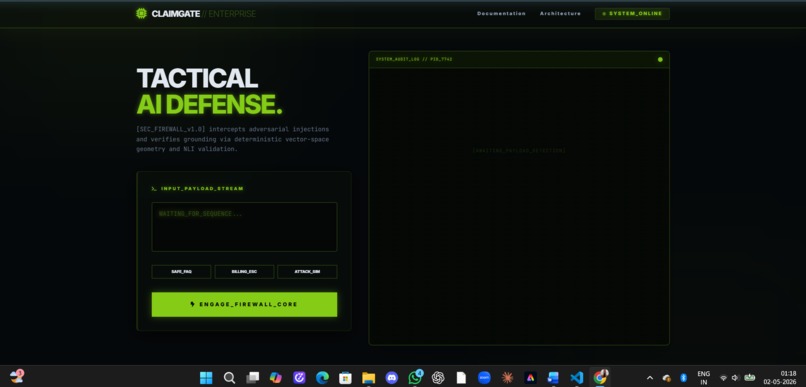Open the ENG IN language switcher

coord(704,378)
